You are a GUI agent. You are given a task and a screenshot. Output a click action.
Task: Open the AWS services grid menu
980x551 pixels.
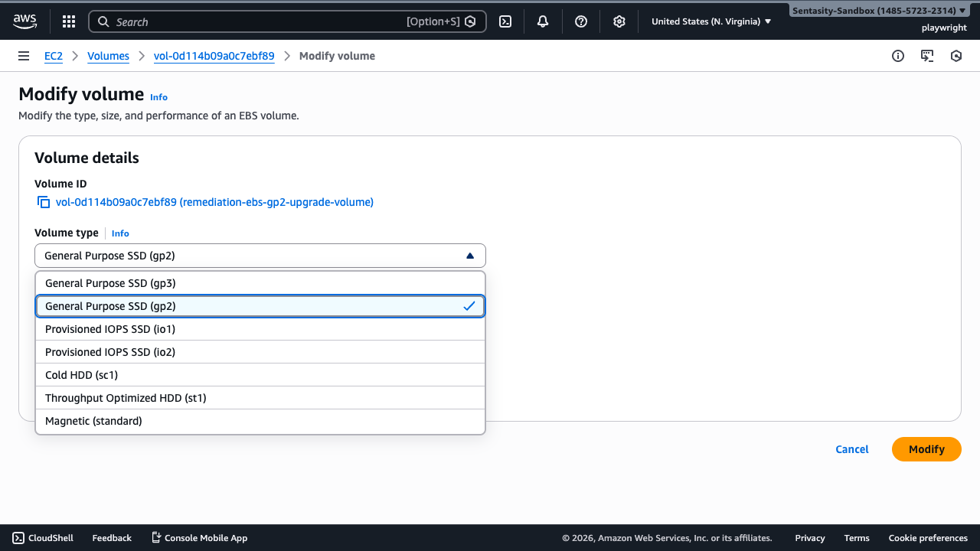click(69, 21)
